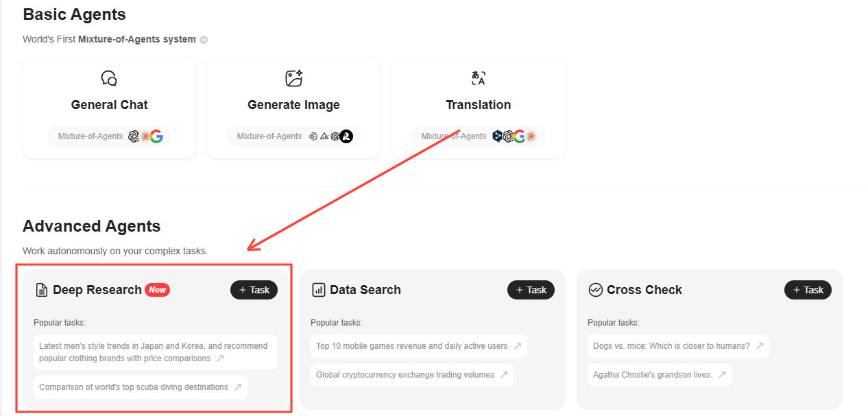Click the OpenAI logo in the Translation card

[x=508, y=136]
